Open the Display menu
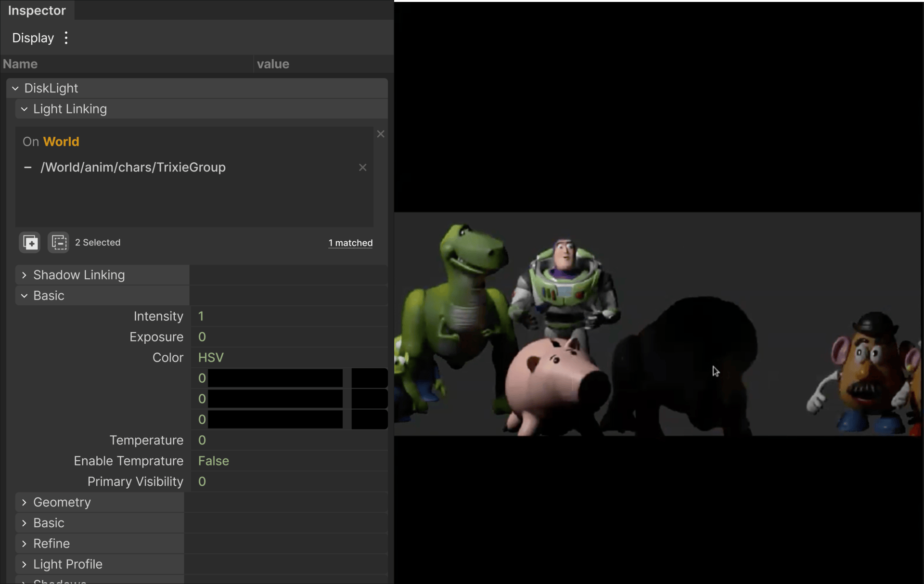The width and height of the screenshot is (924, 584). click(x=33, y=38)
